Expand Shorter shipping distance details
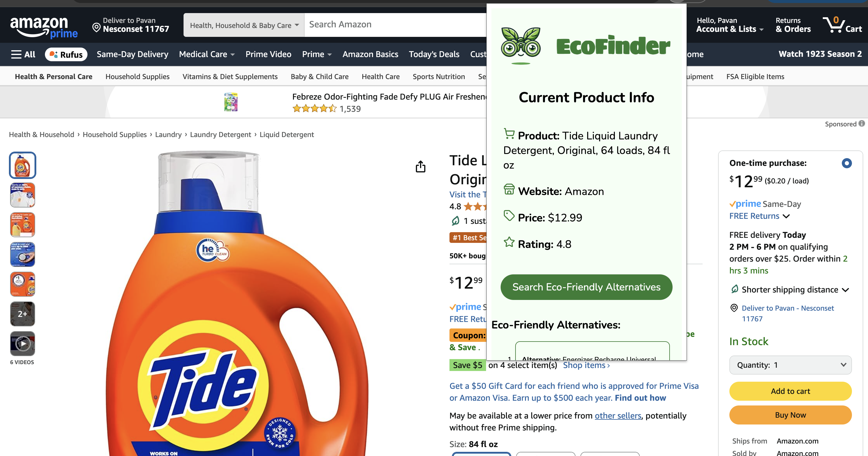Image resolution: width=868 pixels, height=456 pixels. 845,290
